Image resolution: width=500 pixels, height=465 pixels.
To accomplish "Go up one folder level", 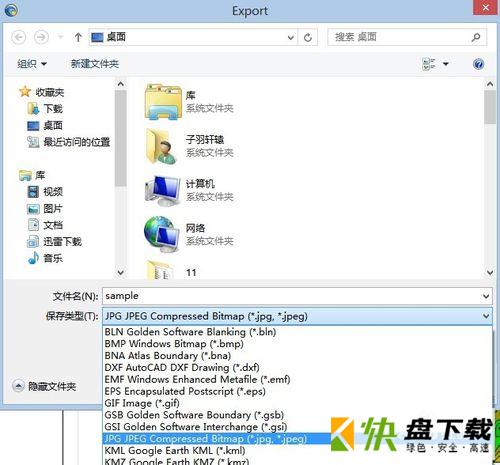I will tap(78, 37).
